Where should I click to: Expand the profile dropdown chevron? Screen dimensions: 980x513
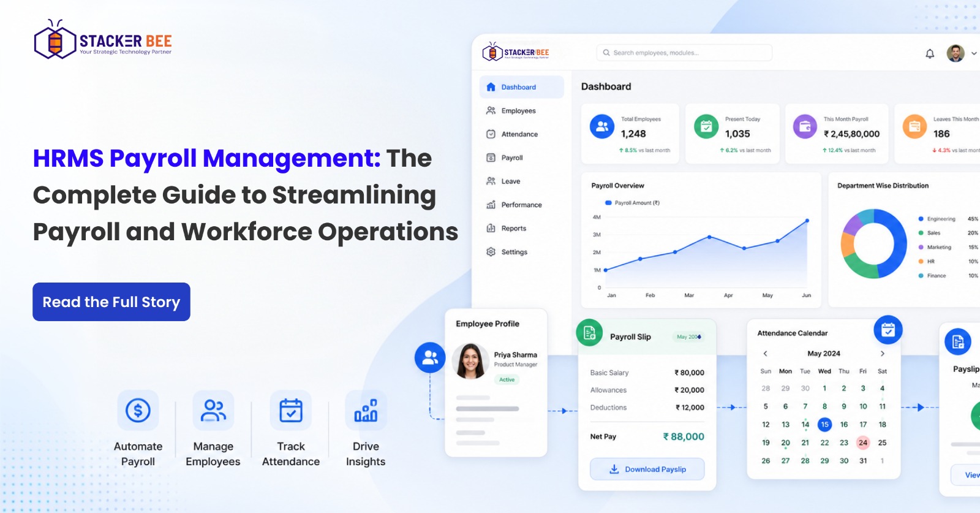click(974, 54)
